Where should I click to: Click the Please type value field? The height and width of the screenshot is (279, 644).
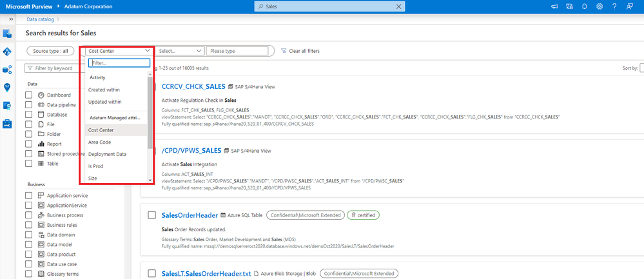pos(237,51)
